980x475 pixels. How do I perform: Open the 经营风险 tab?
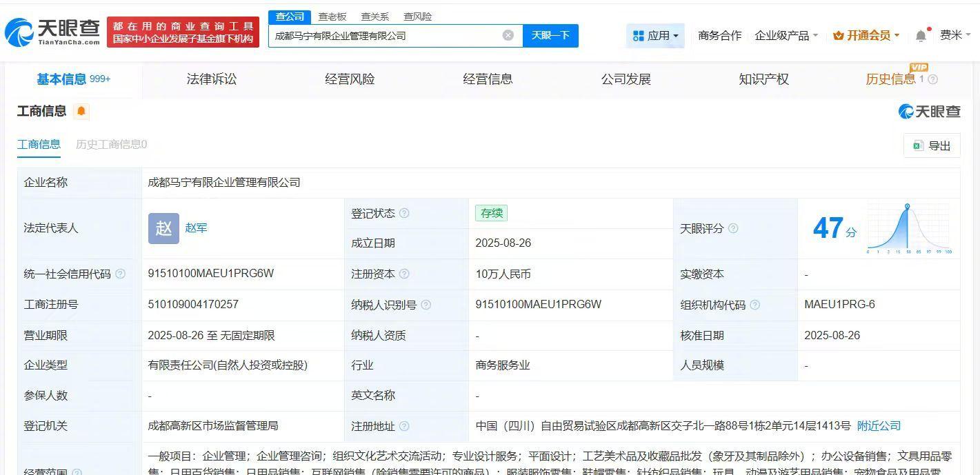(x=350, y=79)
